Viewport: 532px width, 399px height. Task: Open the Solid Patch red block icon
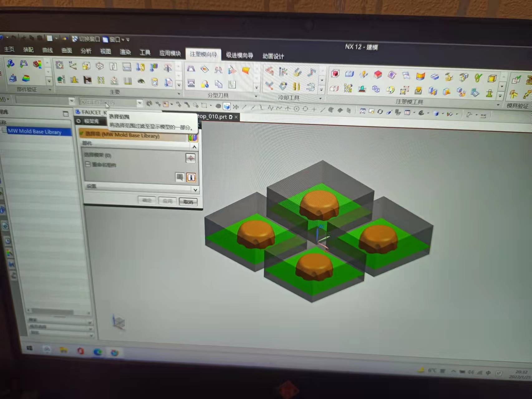(x=378, y=75)
